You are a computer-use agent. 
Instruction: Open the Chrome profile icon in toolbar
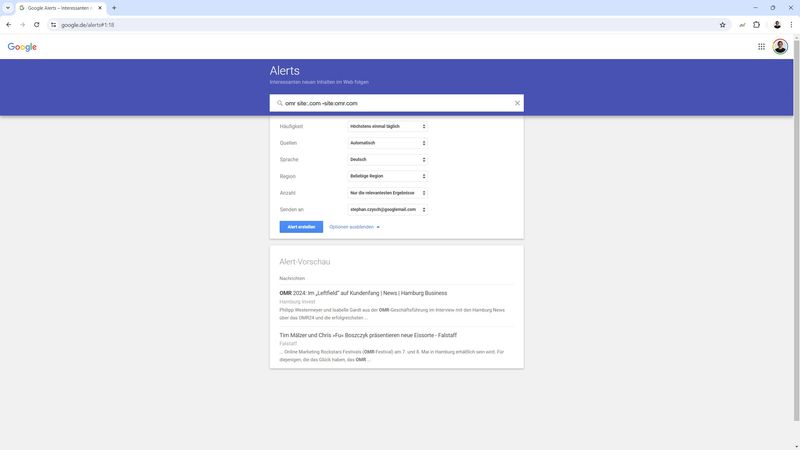[777, 24]
